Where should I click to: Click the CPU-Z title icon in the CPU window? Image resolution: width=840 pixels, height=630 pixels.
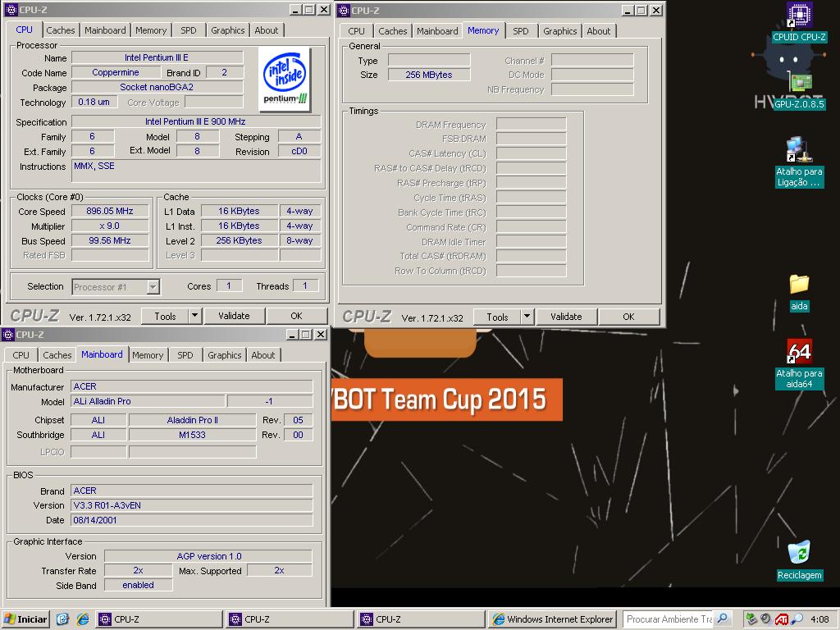coord(11,10)
